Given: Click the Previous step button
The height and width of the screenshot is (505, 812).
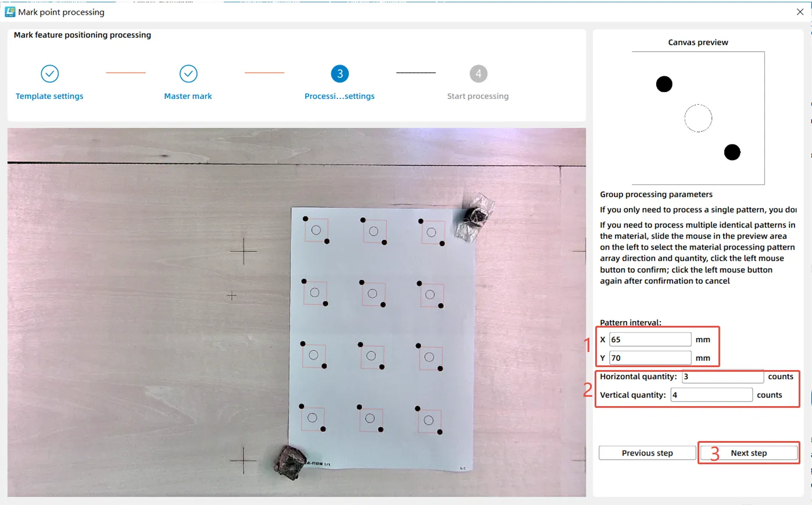Looking at the screenshot, I should click(x=648, y=453).
